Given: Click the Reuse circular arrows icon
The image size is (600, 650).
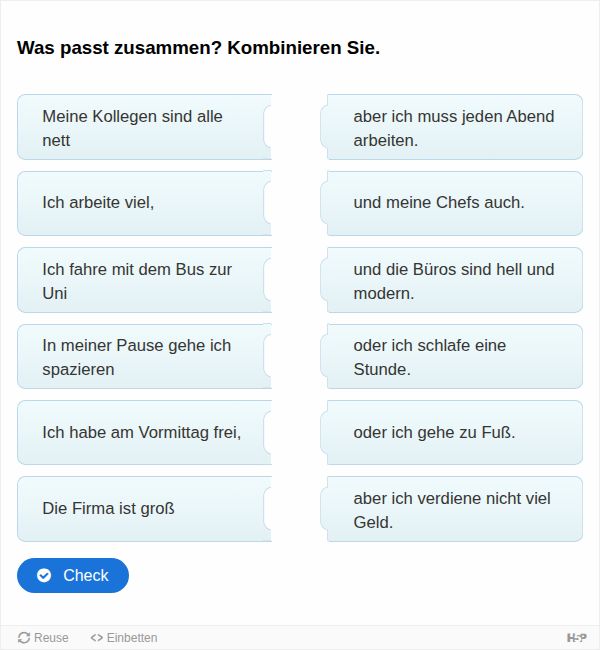Looking at the screenshot, I should click(x=24, y=638).
